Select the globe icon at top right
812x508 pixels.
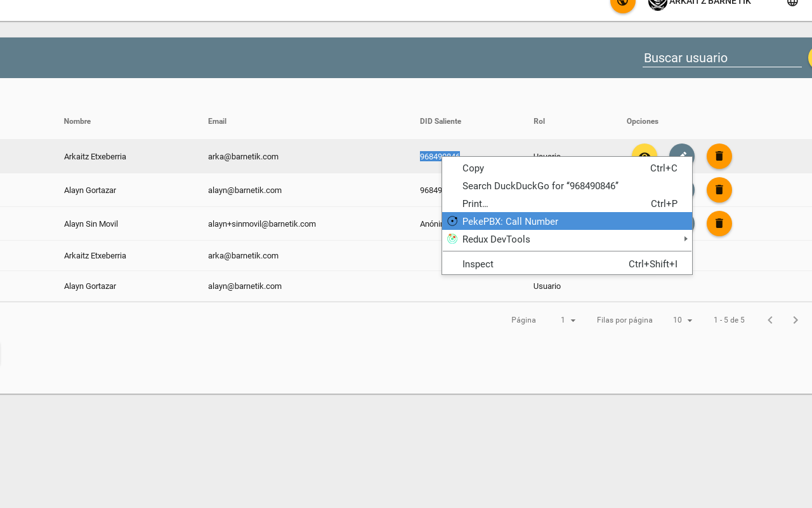click(792, 3)
